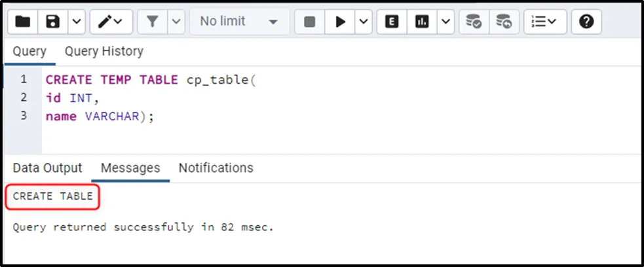Click the Rollback transaction icon
The height and width of the screenshot is (267, 644).
[x=503, y=22]
